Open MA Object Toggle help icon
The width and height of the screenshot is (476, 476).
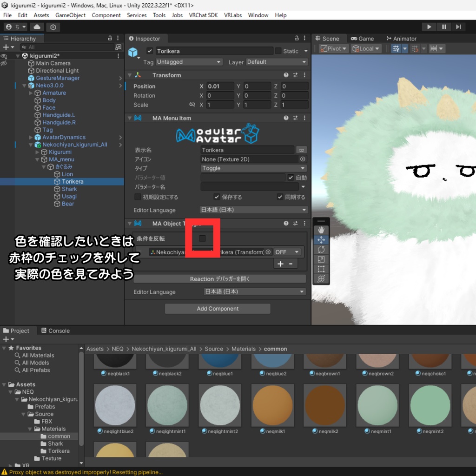[x=286, y=223]
